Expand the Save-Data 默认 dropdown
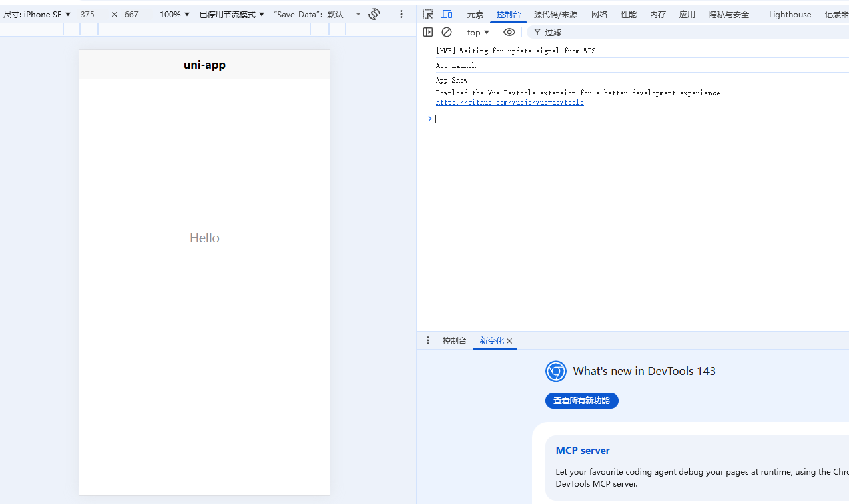This screenshot has width=849, height=504. click(317, 14)
